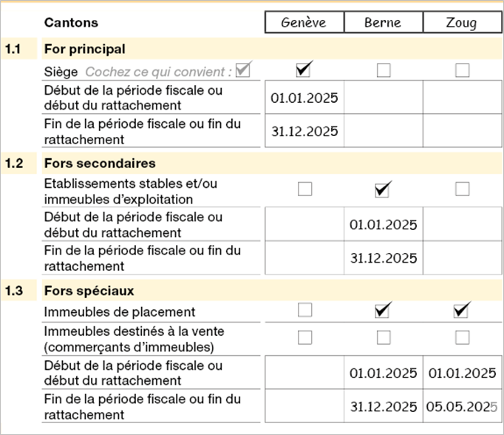The height and width of the screenshot is (435, 504).
Task: Uncheck the Siège checkbox for Genève
Action: pyautogui.click(x=304, y=71)
